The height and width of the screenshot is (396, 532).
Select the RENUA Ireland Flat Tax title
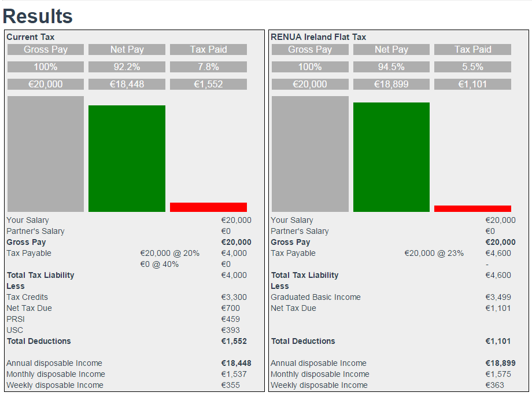click(318, 37)
